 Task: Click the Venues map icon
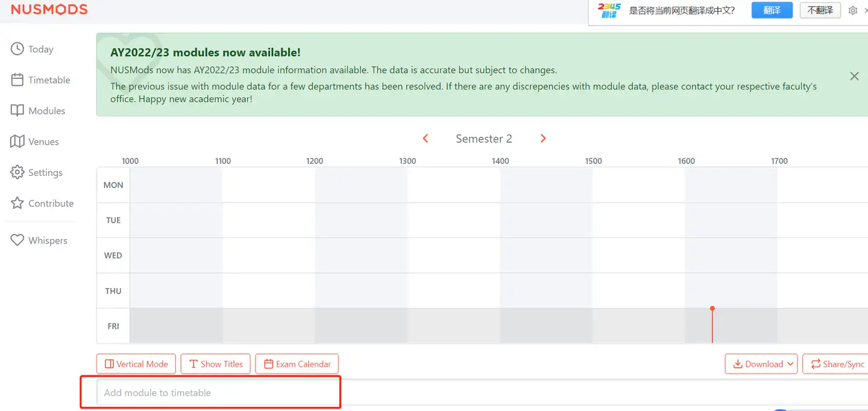[17, 142]
